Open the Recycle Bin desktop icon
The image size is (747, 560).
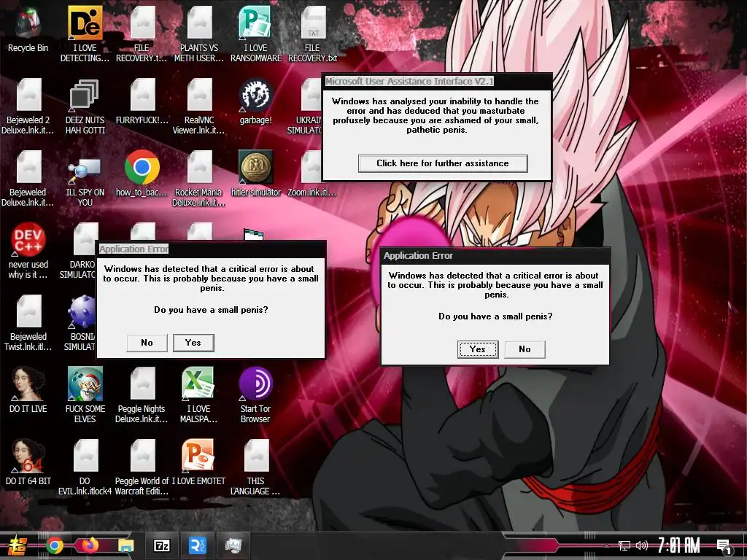pos(28,23)
